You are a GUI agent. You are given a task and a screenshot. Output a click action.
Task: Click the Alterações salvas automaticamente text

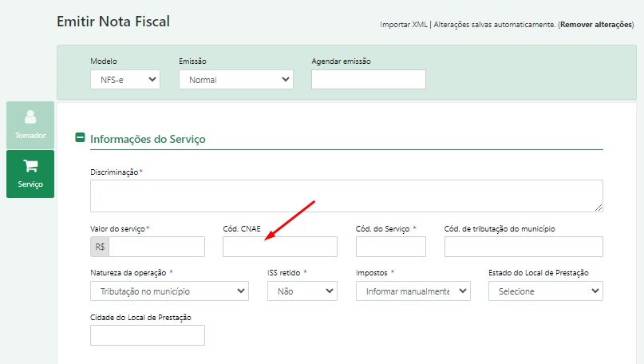coord(494,25)
